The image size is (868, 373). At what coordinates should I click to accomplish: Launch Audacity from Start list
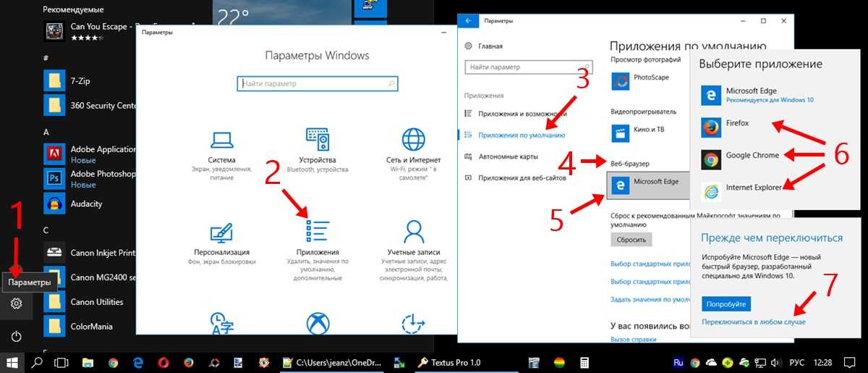click(73, 204)
